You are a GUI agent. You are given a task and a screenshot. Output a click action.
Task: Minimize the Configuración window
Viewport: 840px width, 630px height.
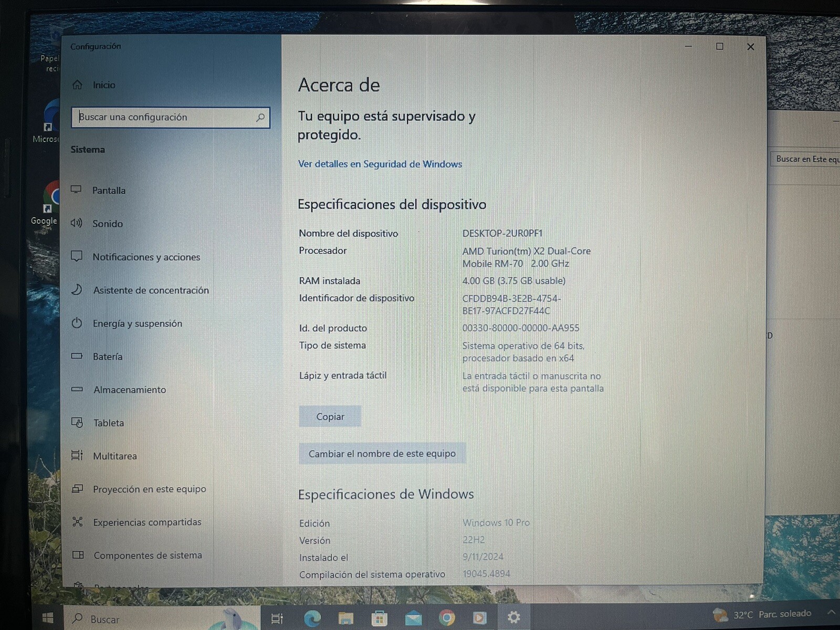click(688, 47)
